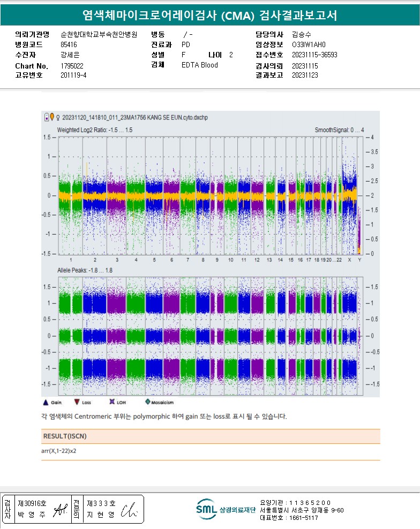The height and width of the screenshot is (529, 420).
Task: Click the Gain triangle legend icon
Action: 46,402
